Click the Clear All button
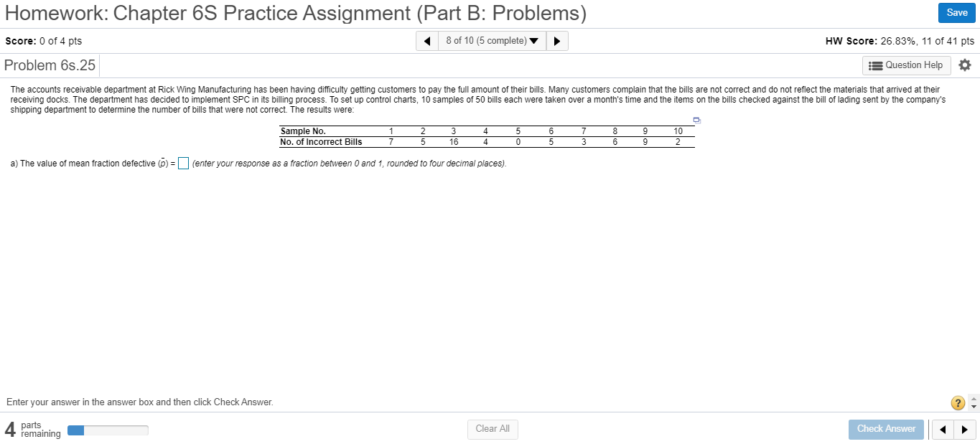This screenshot has width=980, height=444. (x=493, y=429)
